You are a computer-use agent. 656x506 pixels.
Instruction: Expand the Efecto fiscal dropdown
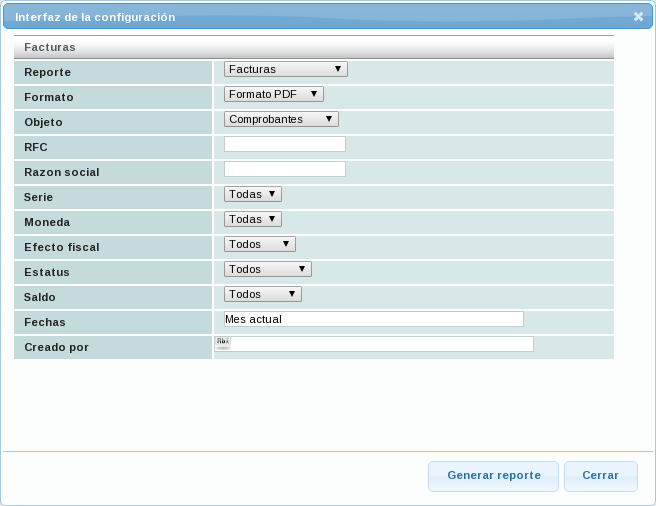click(259, 244)
